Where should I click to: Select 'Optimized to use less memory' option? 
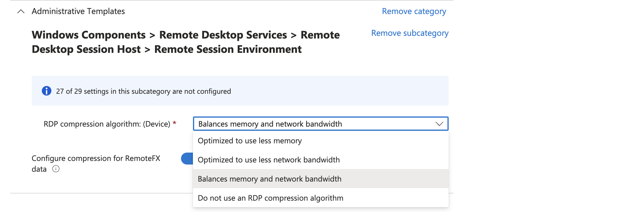(x=250, y=141)
